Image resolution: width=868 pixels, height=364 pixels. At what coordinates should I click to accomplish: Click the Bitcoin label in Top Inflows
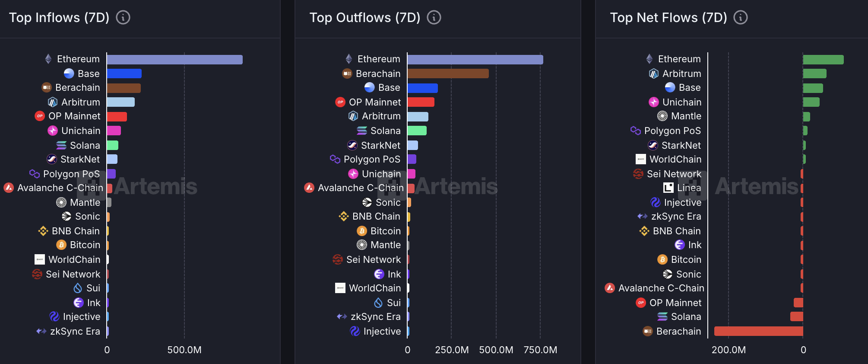[85, 245]
